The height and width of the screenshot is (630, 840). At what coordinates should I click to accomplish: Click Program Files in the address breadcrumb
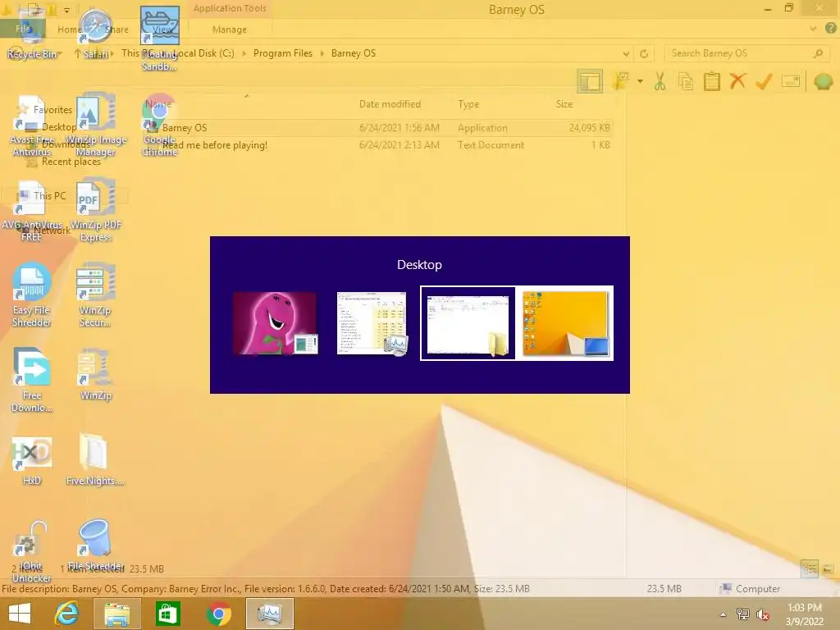click(283, 53)
